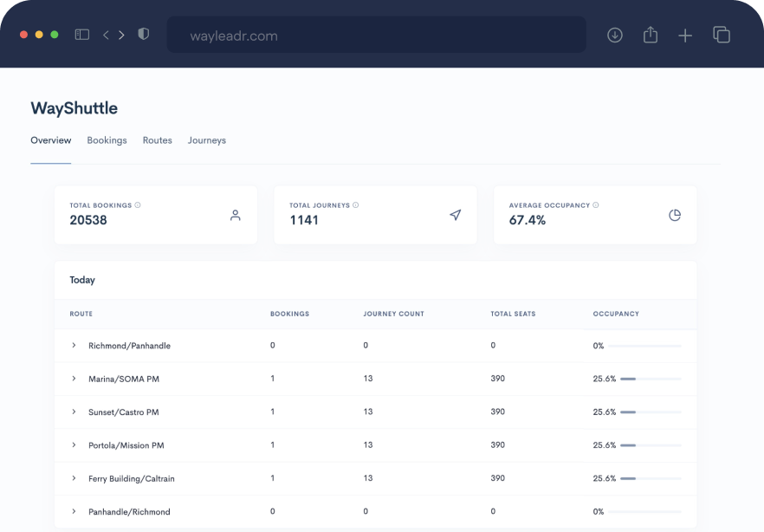
Task: Switch to the Routes tab
Action: (157, 139)
